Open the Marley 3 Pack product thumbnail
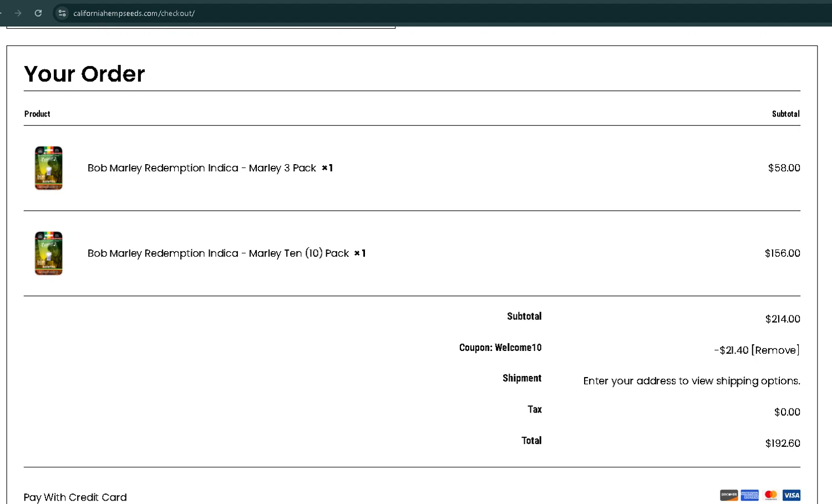 (49, 168)
